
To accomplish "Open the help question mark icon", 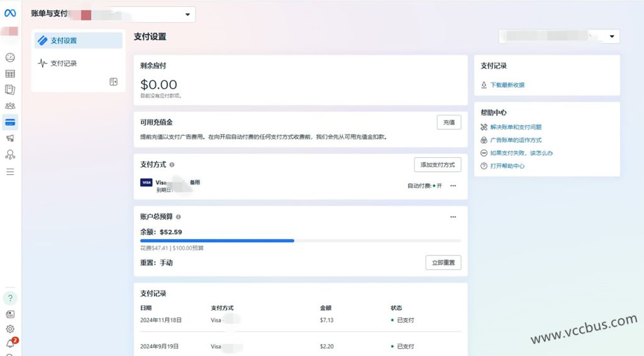I will [10, 298].
